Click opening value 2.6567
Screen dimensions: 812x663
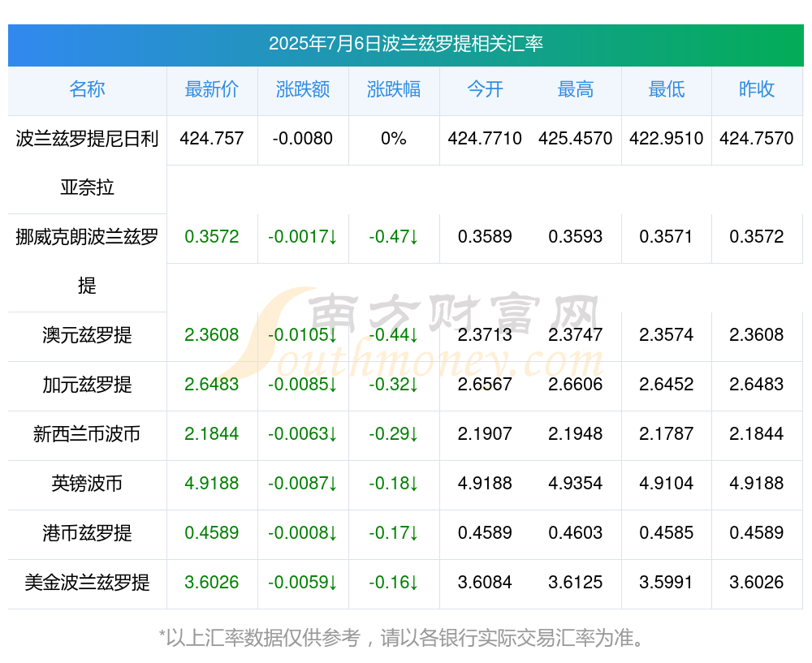[485, 384]
